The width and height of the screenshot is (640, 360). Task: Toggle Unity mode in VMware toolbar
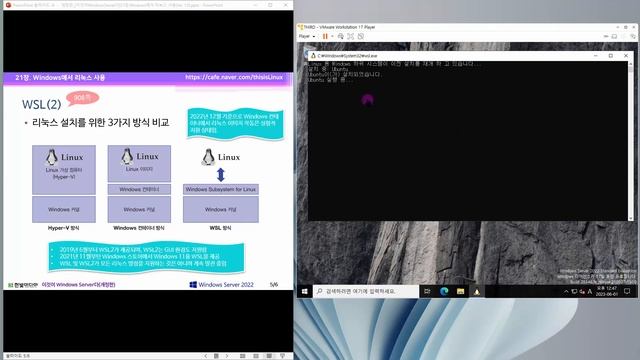360,36
